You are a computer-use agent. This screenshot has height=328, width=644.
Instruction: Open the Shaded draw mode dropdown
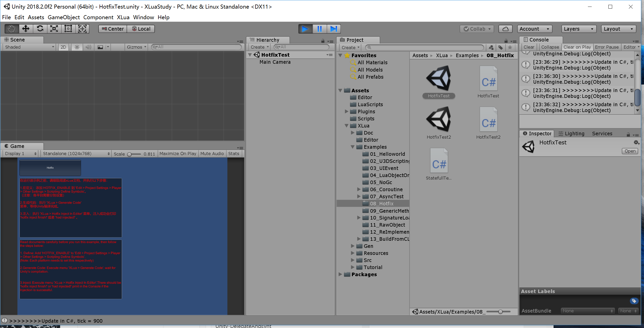point(28,47)
